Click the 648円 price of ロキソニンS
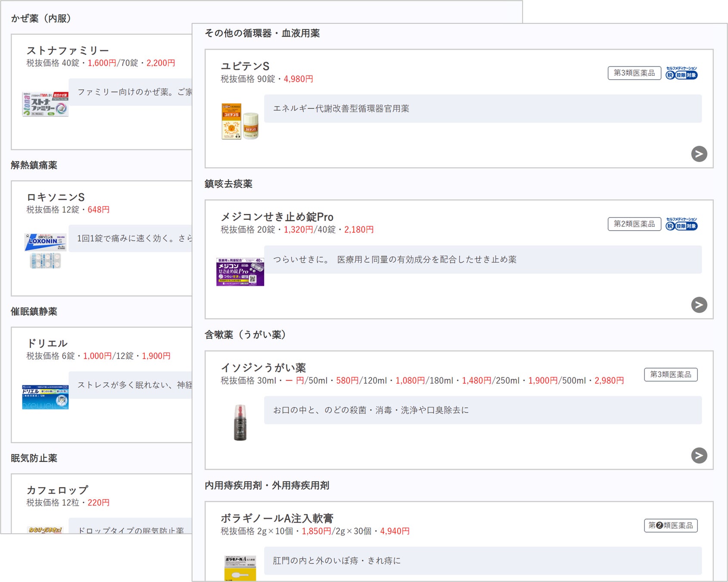Viewport: 728px width, 582px height. (x=99, y=210)
